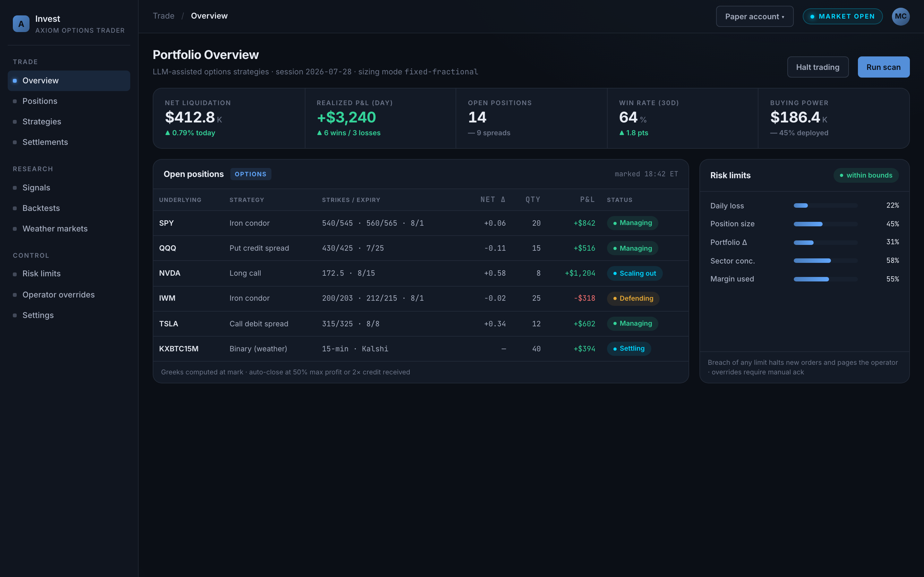
Task: Click the Halt trading button
Action: (x=817, y=67)
